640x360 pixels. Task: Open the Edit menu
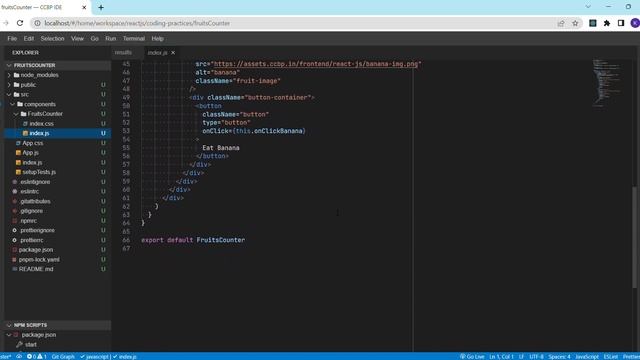click(29, 38)
